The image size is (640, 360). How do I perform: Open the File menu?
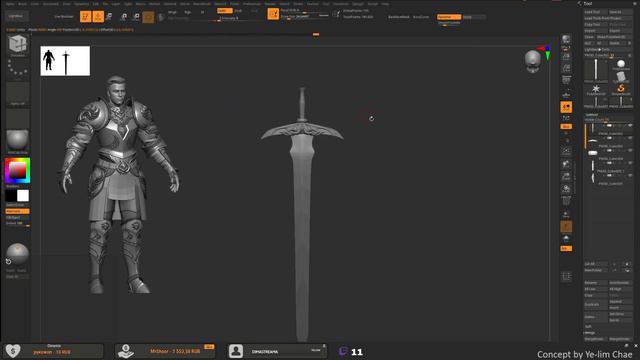[x=105, y=4]
